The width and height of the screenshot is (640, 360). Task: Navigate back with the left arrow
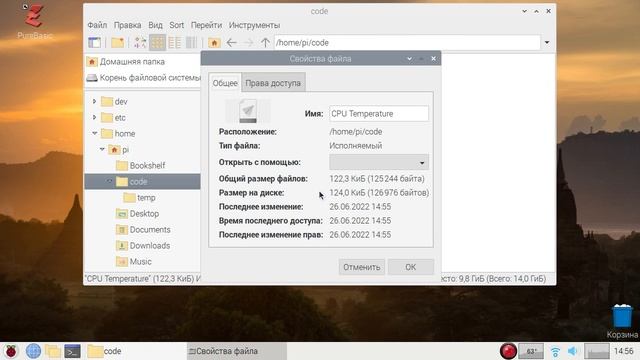(x=231, y=42)
